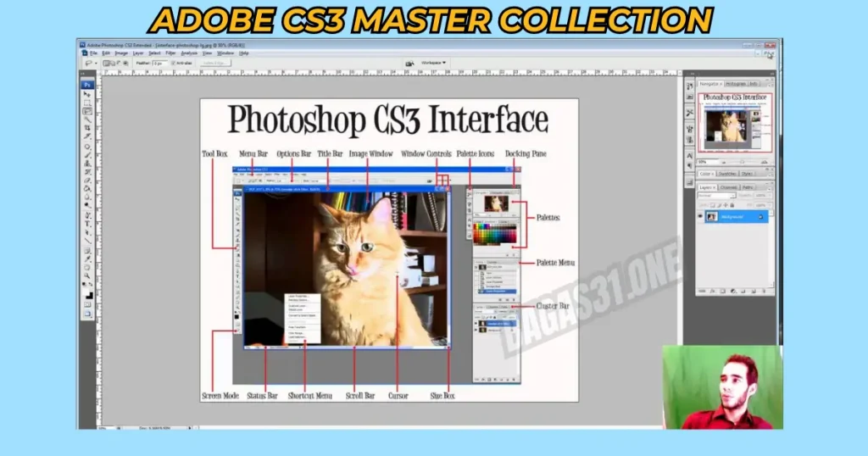Open the Analysis menu
Viewport: 868px width, 456px height.
point(189,53)
